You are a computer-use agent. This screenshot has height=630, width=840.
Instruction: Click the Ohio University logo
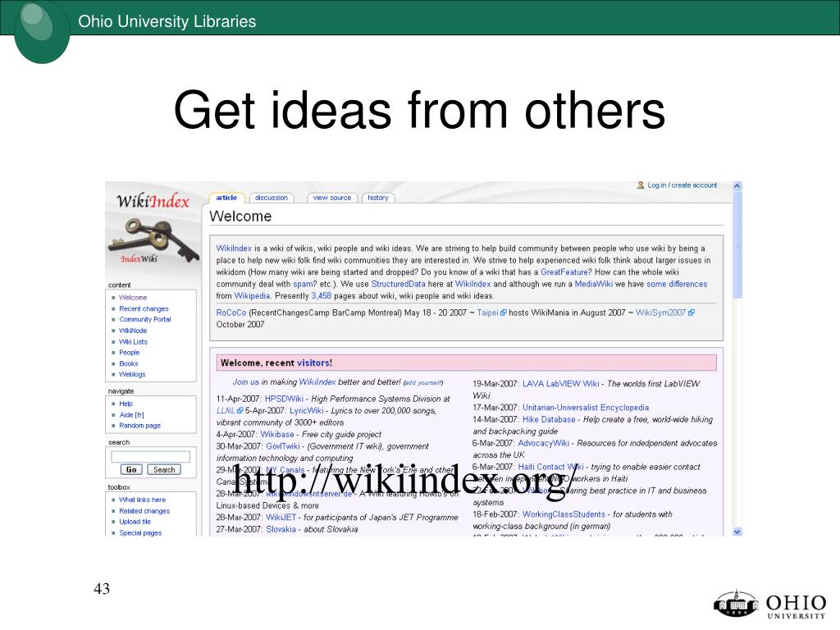click(769, 605)
